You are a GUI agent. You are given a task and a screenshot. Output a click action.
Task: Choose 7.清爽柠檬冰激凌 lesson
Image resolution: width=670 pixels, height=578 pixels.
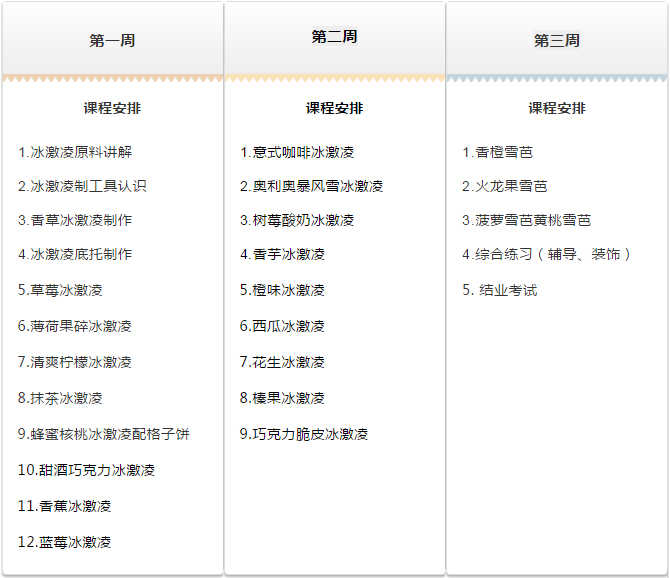(75, 362)
